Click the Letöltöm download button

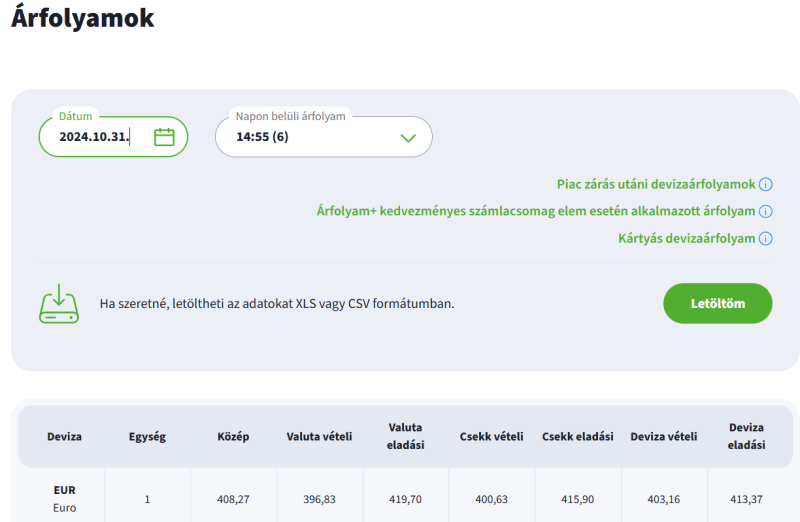(717, 304)
